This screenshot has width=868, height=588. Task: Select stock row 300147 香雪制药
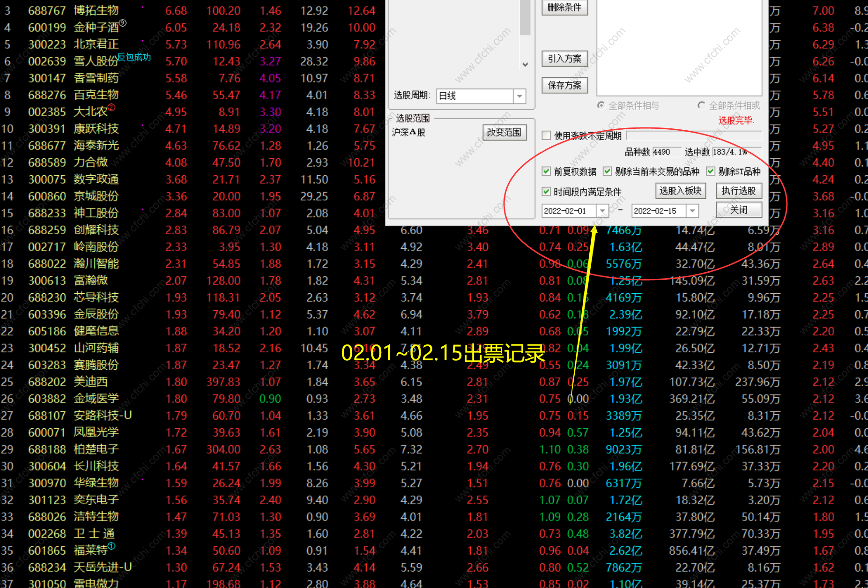click(73, 78)
